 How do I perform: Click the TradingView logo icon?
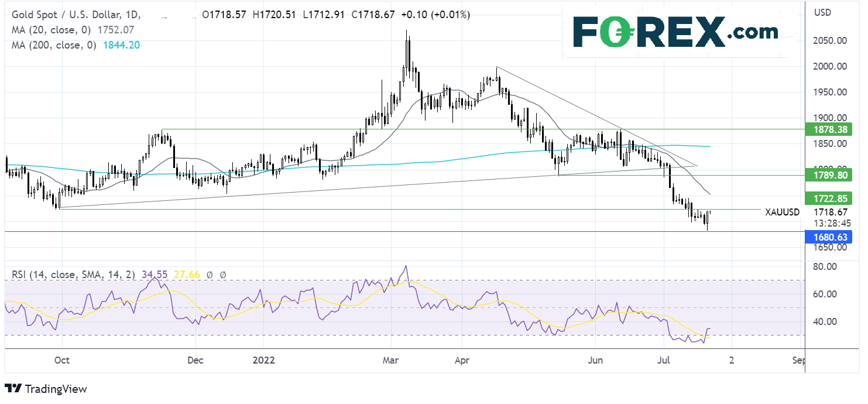coord(13,389)
